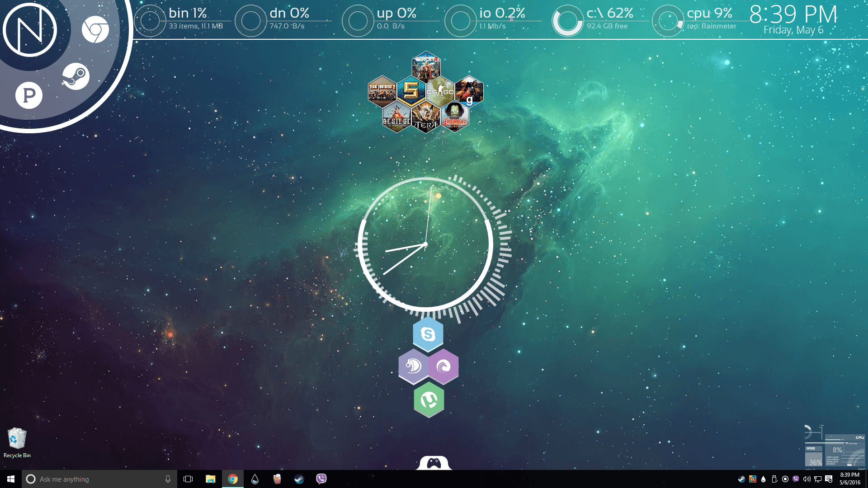868x488 pixels.
Task: Open the CS:GO hexagon tile
Action: tap(440, 91)
